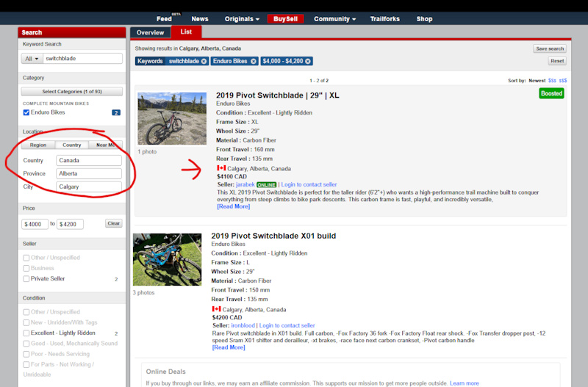
Task: Open the All keyword scope dropdown
Action: (x=32, y=59)
